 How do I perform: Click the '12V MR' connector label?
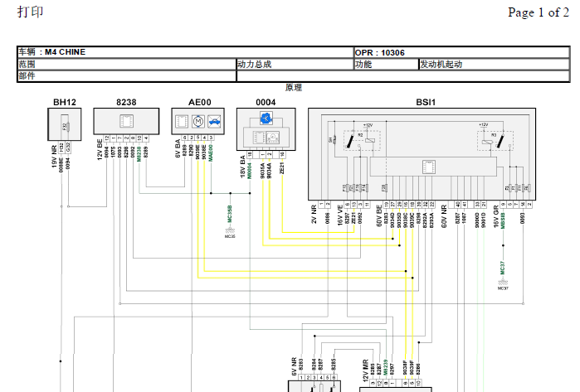coord(366,370)
